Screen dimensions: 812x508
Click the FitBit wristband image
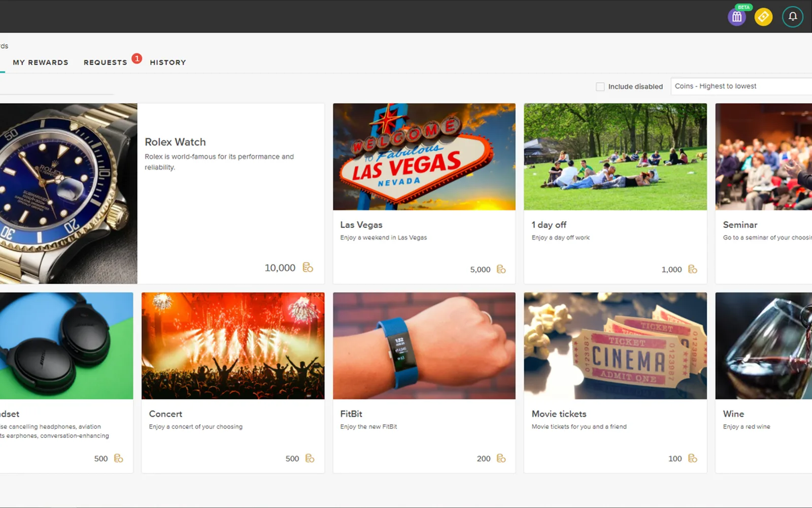pyautogui.click(x=424, y=346)
